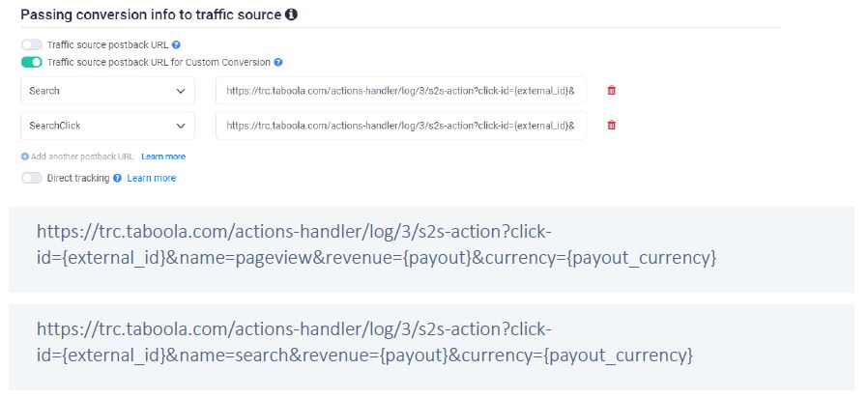Open the Search conversion dropdown
This screenshot has width=868, height=398.
(x=107, y=91)
